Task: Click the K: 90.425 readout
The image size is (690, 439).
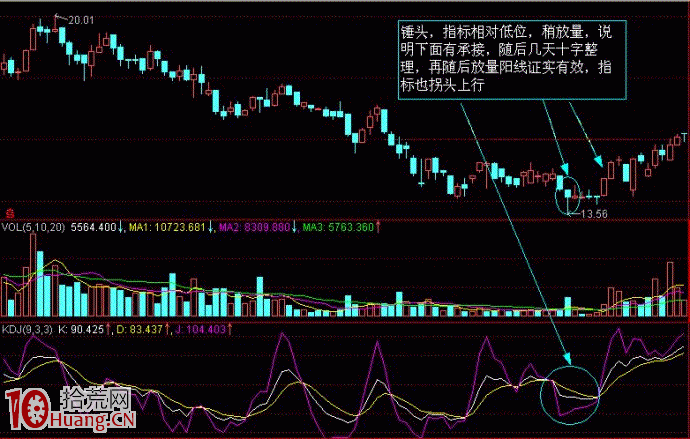Action: pos(81,329)
